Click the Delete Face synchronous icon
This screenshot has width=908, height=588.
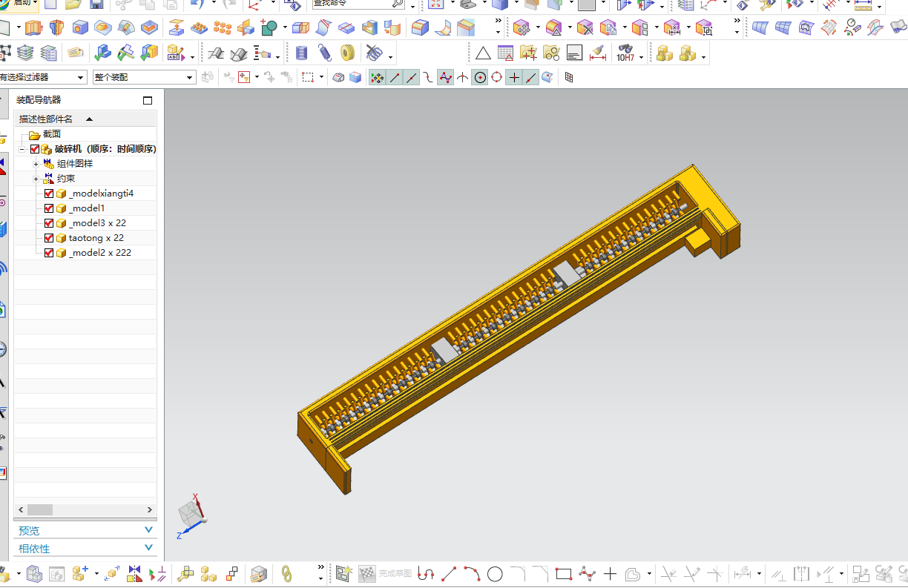coord(585,28)
